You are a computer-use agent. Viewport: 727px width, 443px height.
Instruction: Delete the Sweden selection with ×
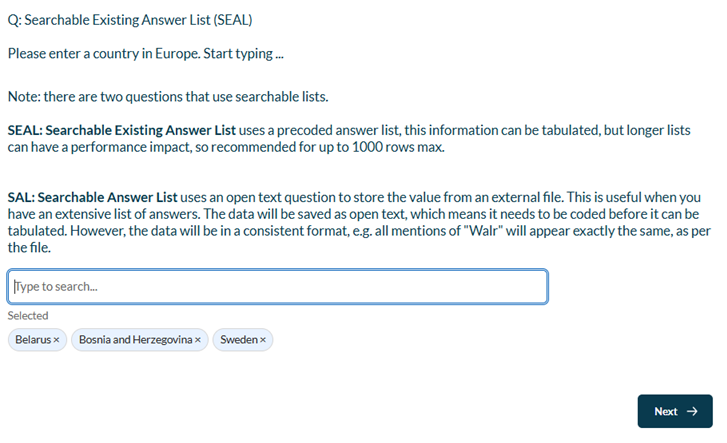point(263,340)
